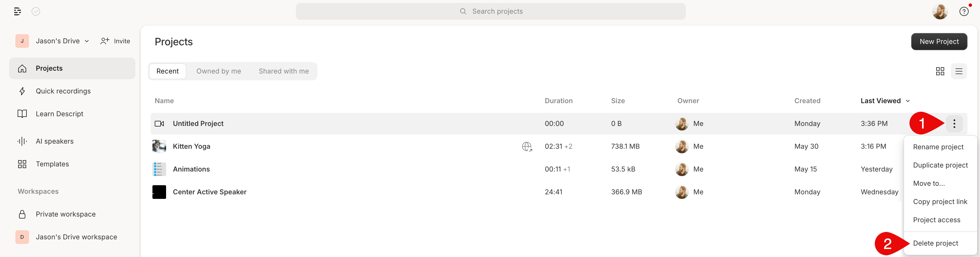Screen dimensions: 980x257
Task: Click the sync status checkmark icon
Action: click(x=36, y=11)
